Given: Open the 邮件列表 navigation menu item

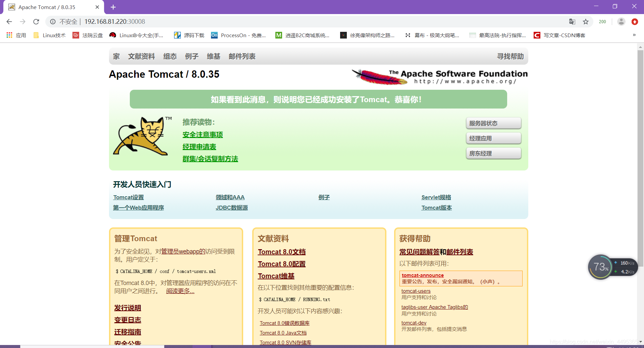Looking at the screenshot, I should 242,56.
